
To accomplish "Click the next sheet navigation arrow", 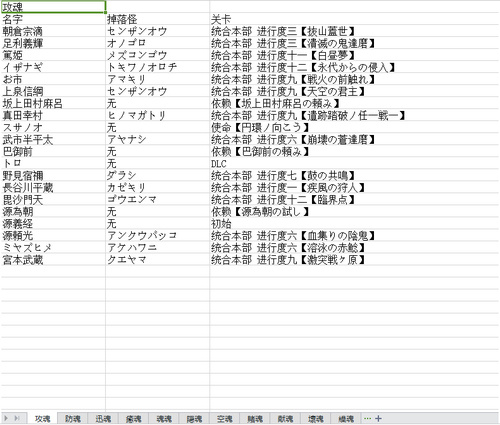I will coord(6,418).
